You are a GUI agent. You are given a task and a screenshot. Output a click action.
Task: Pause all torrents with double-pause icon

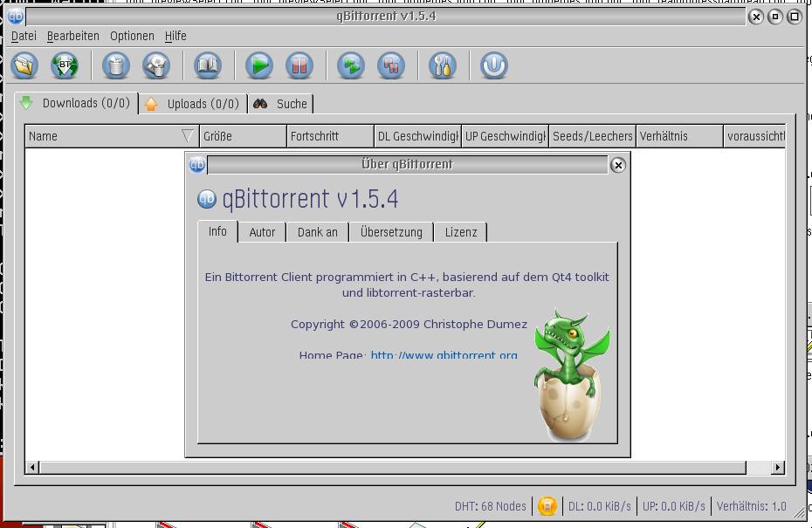tap(391, 65)
